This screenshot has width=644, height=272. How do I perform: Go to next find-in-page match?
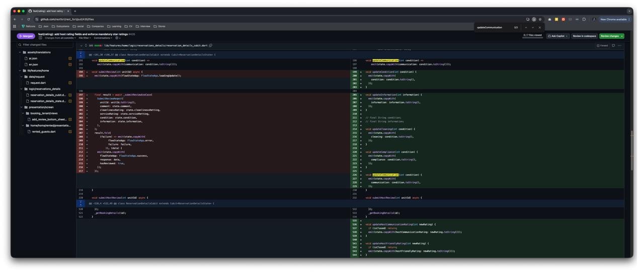pyautogui.click(x=533, y=27)
